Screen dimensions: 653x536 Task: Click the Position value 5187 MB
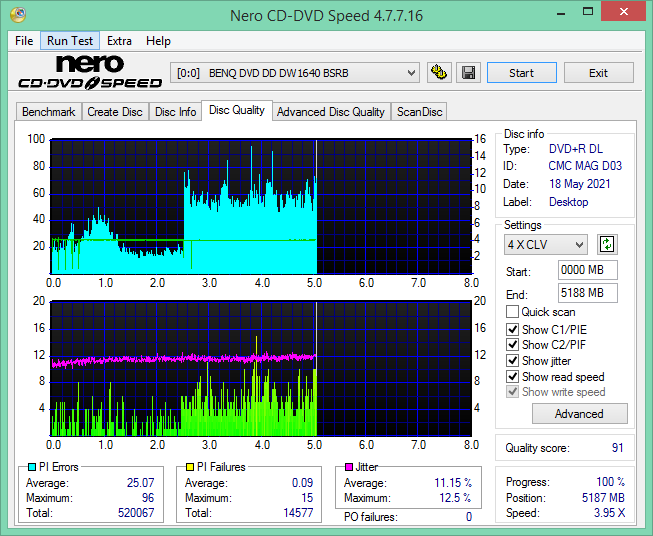603,498
